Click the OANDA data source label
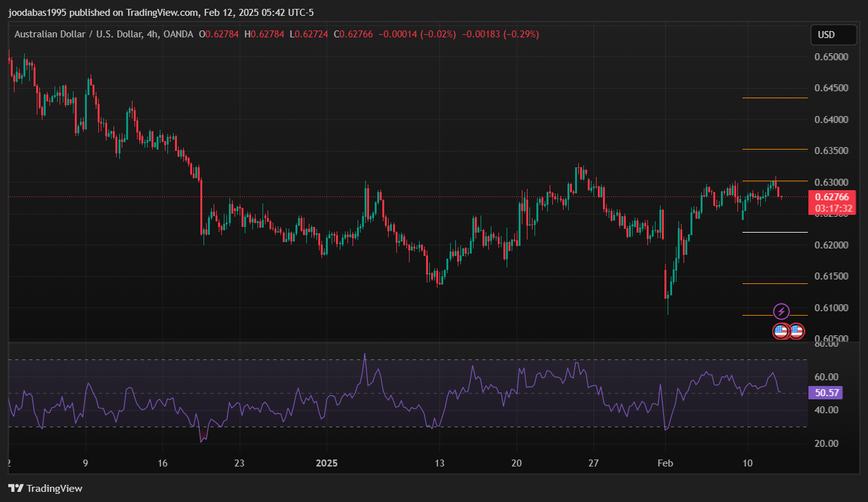The width and height of the screenshot is (868, 502). 178,34
